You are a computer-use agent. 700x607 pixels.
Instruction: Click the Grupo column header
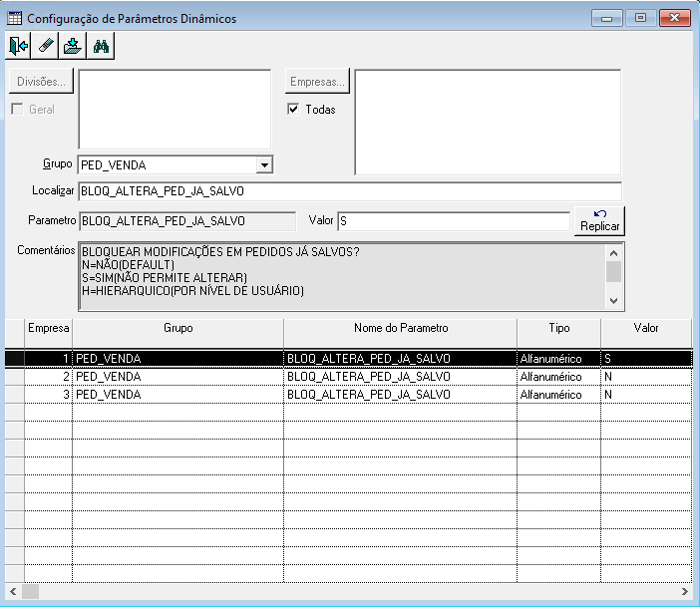[x=178, y=333]
